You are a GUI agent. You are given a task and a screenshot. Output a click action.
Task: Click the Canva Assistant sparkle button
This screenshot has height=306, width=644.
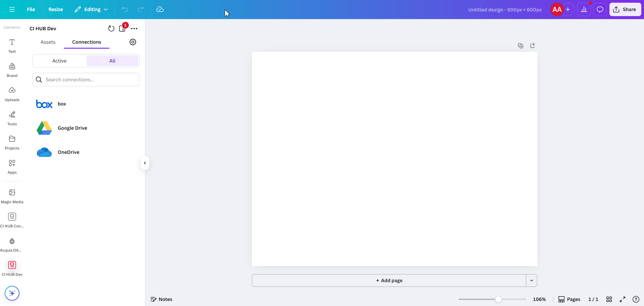pyautogui.click(x=12, y=293)
